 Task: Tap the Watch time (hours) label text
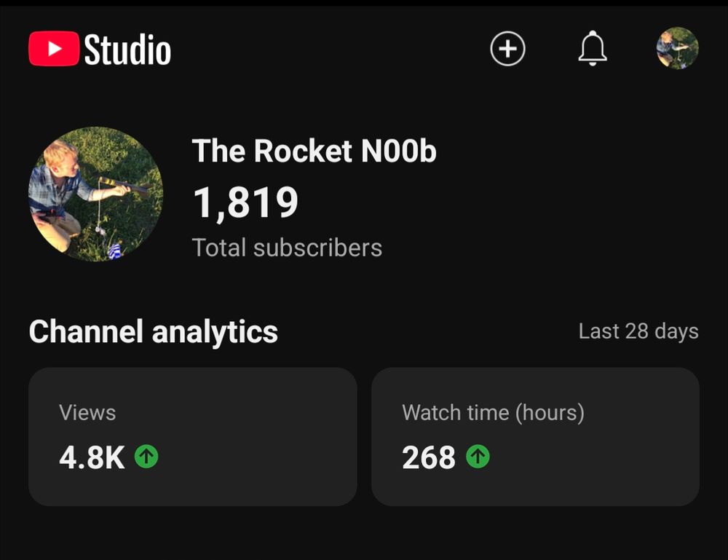click(x=493, y=413)
